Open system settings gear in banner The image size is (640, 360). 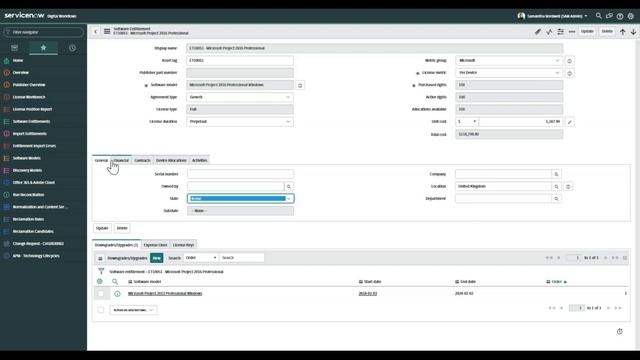631,16
